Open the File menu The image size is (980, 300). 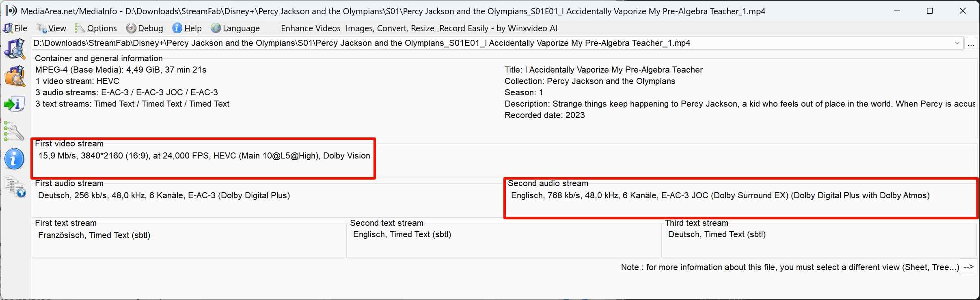click(x=15, y=28)
